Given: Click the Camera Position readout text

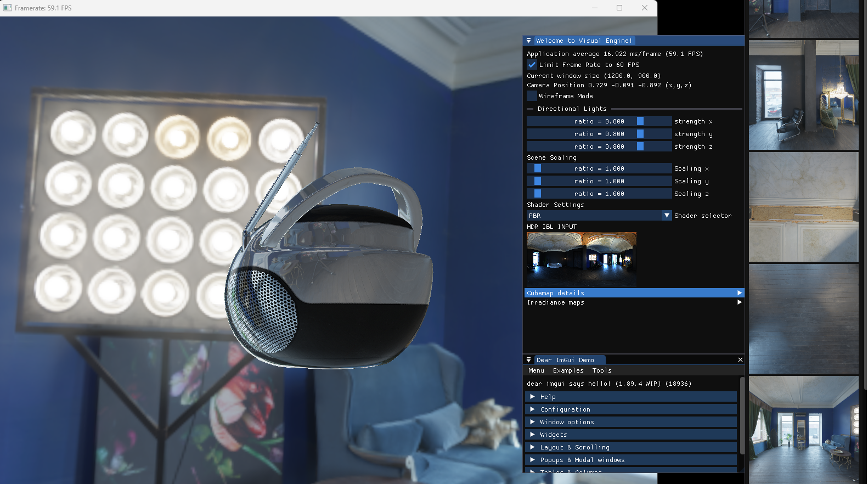Looking at the screenshot, I should pos(609,85).
